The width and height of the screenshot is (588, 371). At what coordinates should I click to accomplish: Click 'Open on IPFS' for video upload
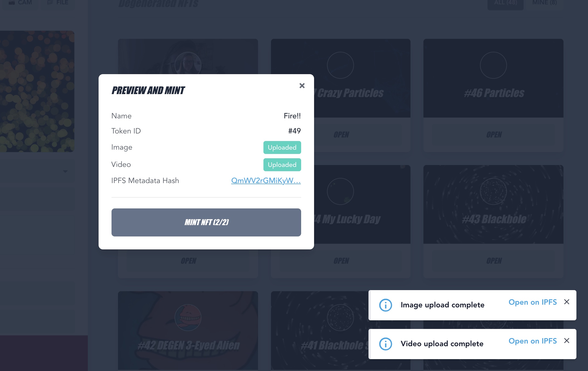(533, 340)
